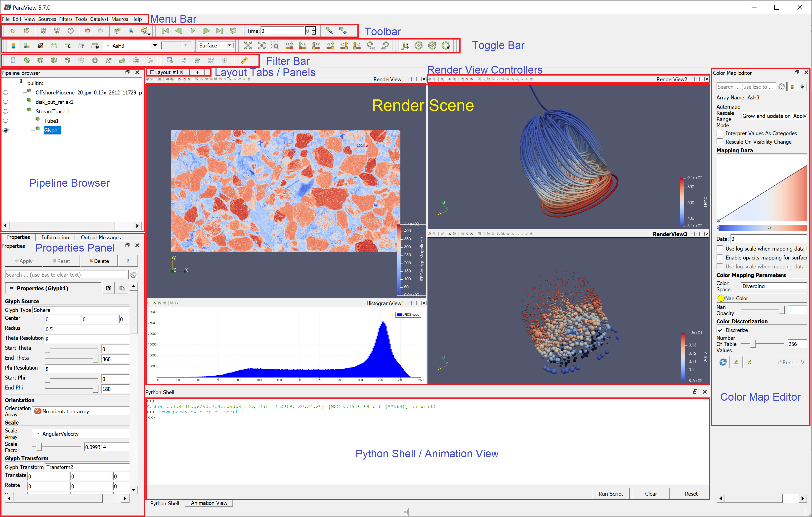This screenshot has width=812, height=517.
Task: Click the Delete button in Properties
Action: click(99, 261)
